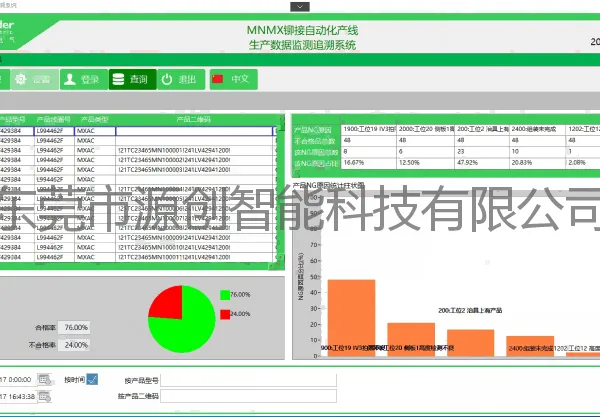The image size is (600, 417).
Task: Click the 2000:工位20 NG reason cell
Action: pyautogui.click(x=426, y=129)
